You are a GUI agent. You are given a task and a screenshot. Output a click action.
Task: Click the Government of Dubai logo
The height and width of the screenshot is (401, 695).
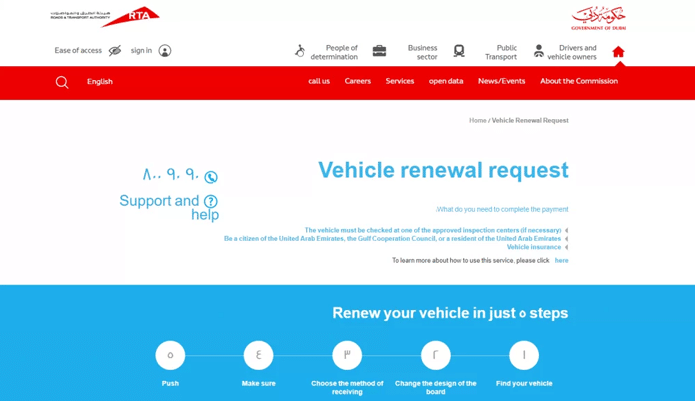tap(598, 18)
